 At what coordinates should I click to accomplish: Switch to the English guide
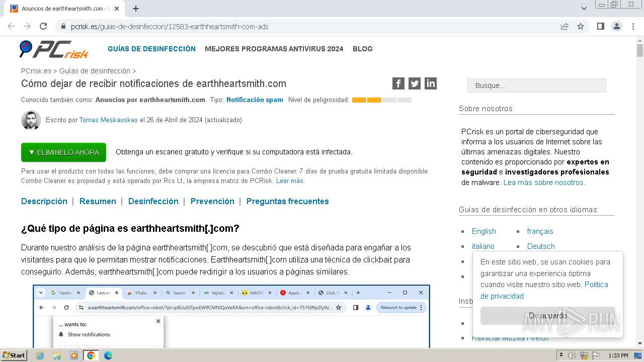484,231
